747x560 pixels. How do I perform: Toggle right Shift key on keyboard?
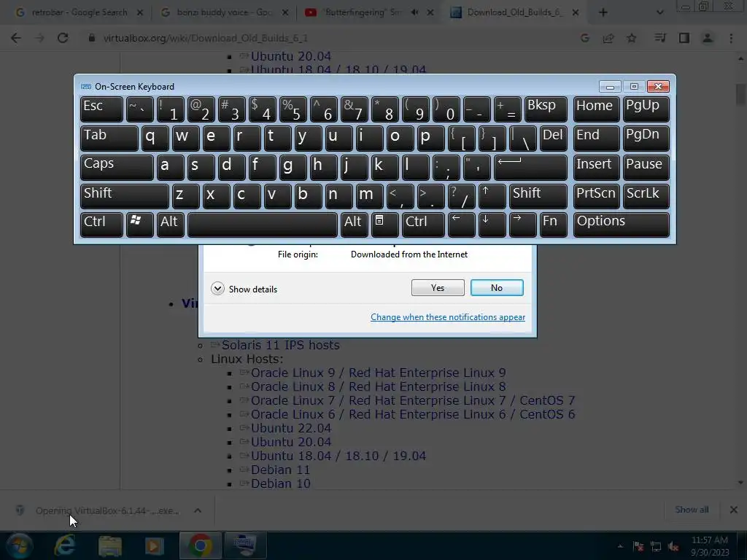538,195
